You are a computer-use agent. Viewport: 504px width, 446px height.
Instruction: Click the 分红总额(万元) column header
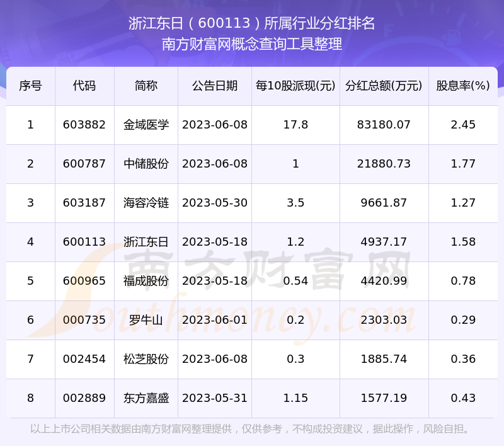point(384,86)
